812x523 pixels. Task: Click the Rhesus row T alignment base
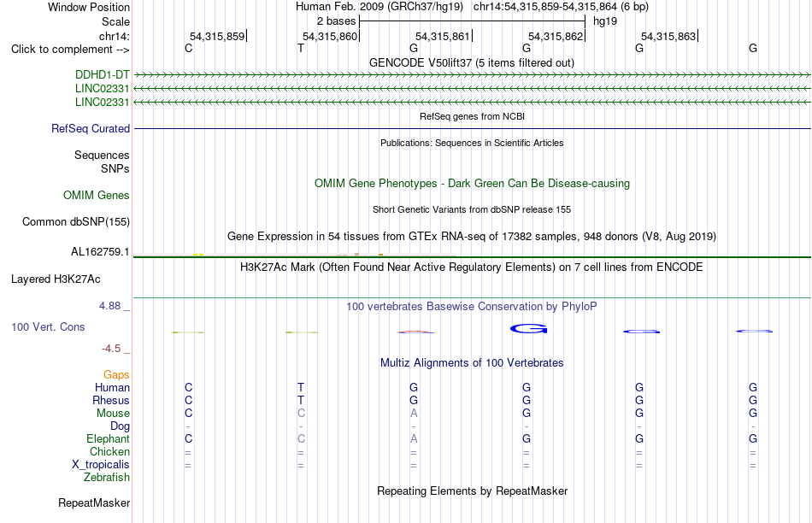tap(301, 400)
